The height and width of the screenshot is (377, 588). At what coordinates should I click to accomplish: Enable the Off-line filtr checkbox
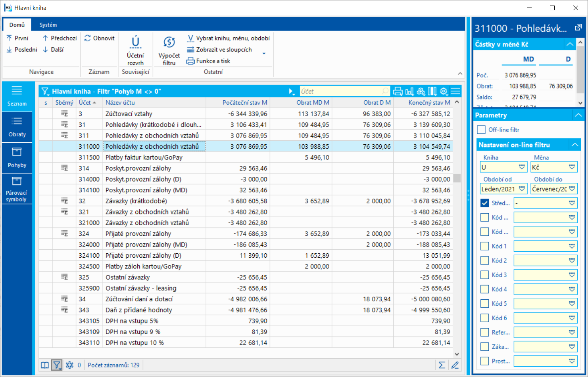pyautogui.click(x=481, y=130)
